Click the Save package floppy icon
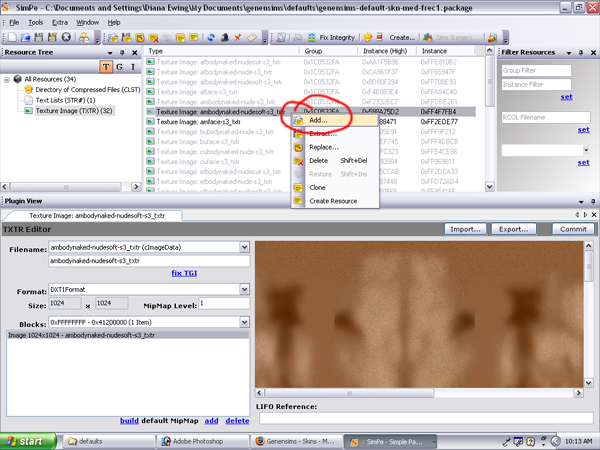 (x=39, y=37)
